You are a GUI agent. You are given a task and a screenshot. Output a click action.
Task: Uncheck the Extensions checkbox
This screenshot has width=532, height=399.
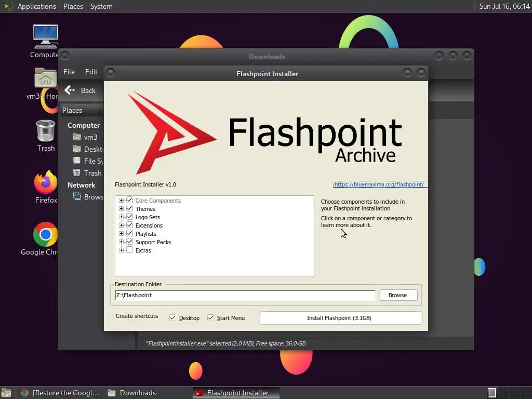coord(129,225)
